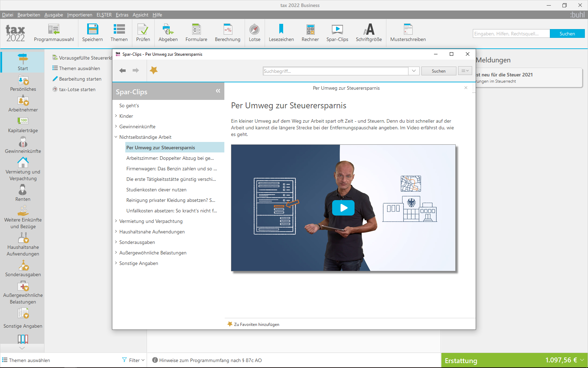The width and height of the screenshot is (588, 368).
Task: Open Programmauswahl from the toolbar
Action: (54, 33)
